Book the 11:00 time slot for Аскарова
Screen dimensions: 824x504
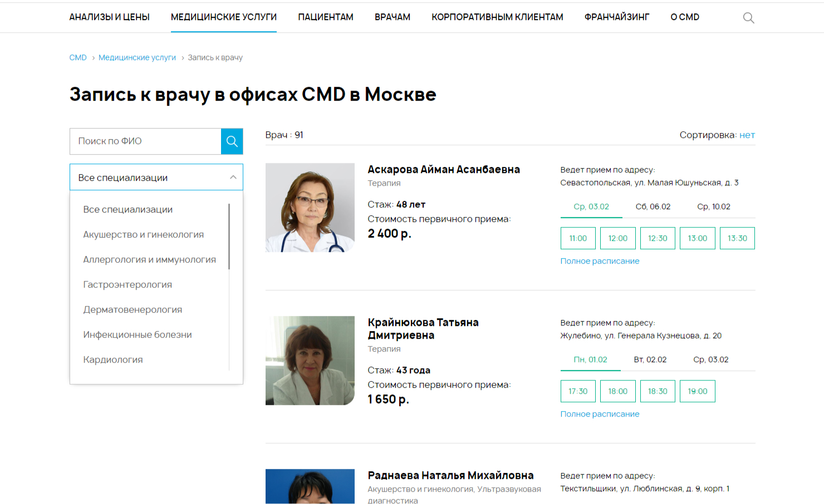[578, 238]
